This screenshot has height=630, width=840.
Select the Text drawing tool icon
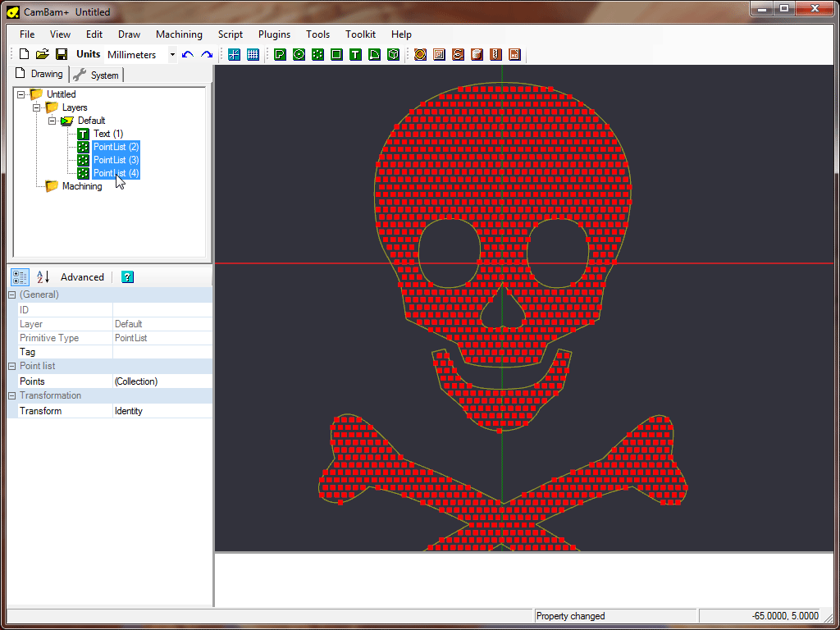pos(355,55)
